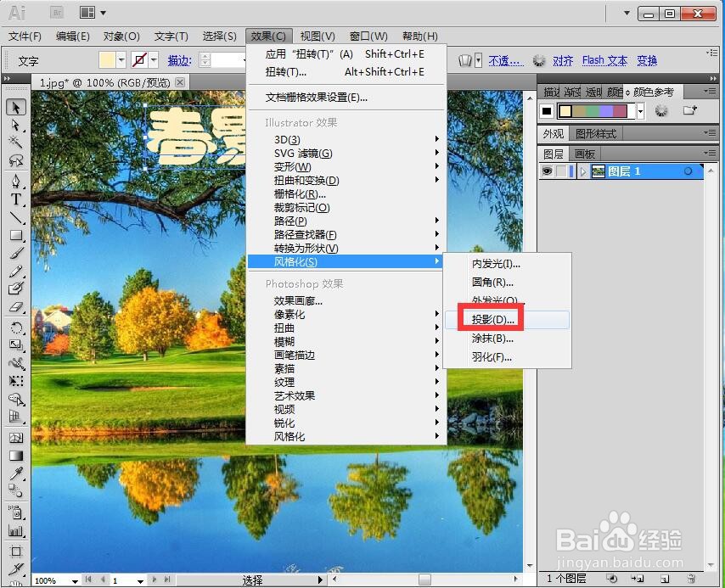Click the 图层 1 layer thumbnail
The width and height of the screenshot is (725, 588).
tap(599, 171)
